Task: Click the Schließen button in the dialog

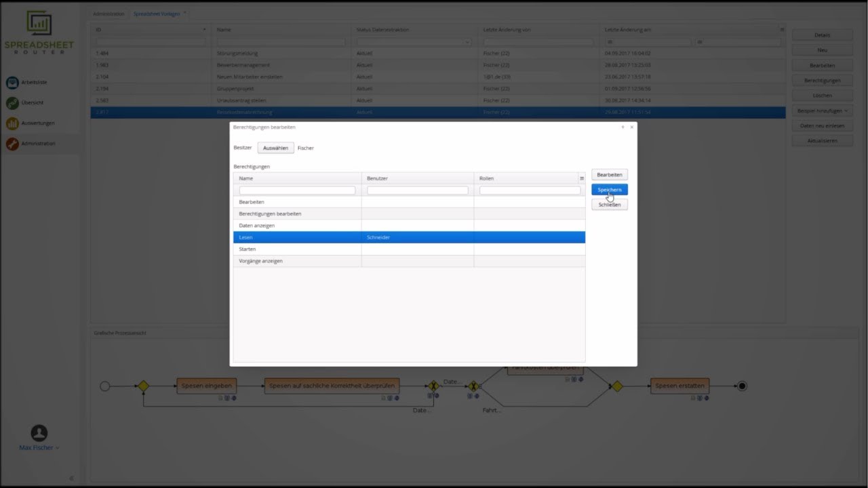Action: tap(610, 205)
